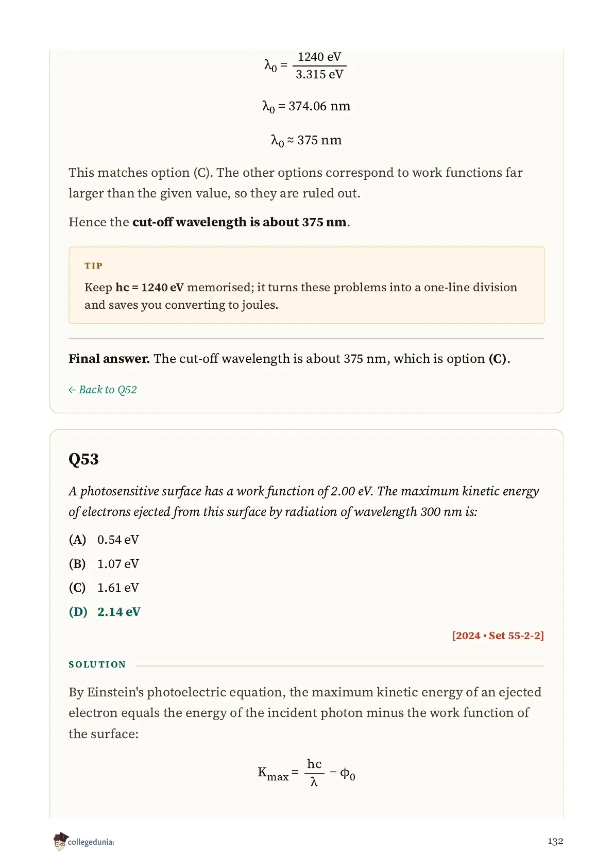Screen dimensions: 613x868
Task: Click the Kmax photoelectric equation
Action: pyautogui.click(x=306, y=773)
